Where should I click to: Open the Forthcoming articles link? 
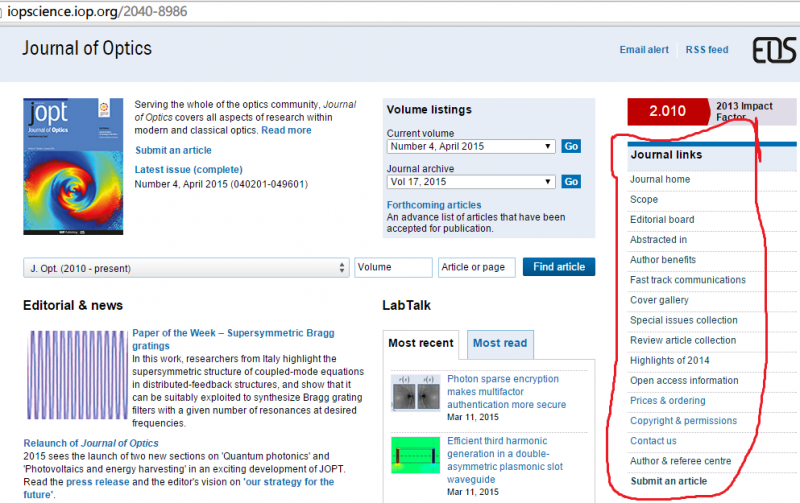pos(434,205)
